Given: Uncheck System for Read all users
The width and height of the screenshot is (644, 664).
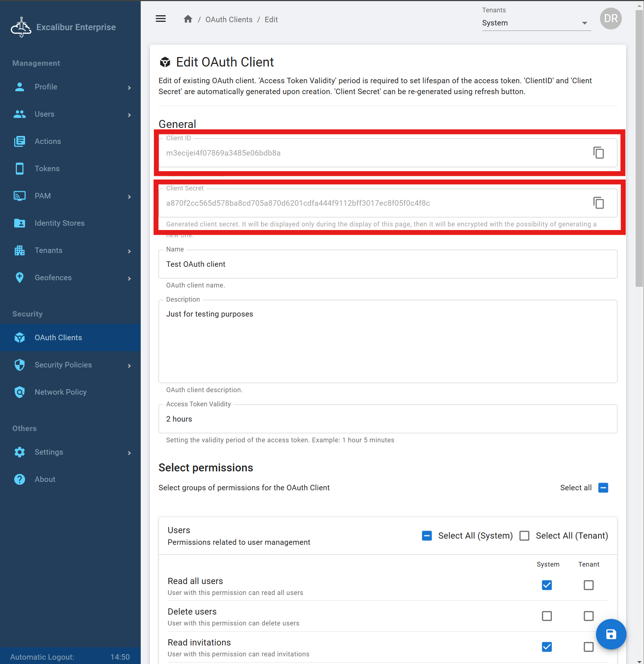Looking at the screenshot, I should [547, 585].
